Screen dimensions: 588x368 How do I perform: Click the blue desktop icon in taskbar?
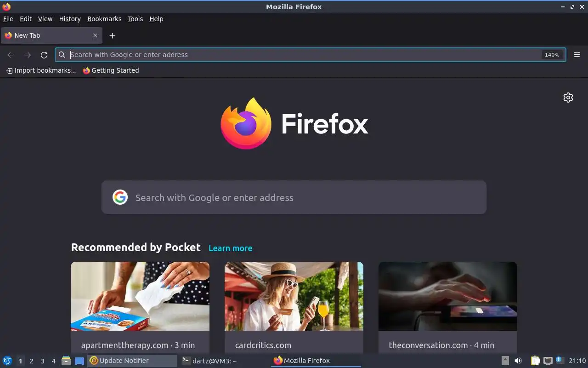pyautogui.click(x=79, y=361)
